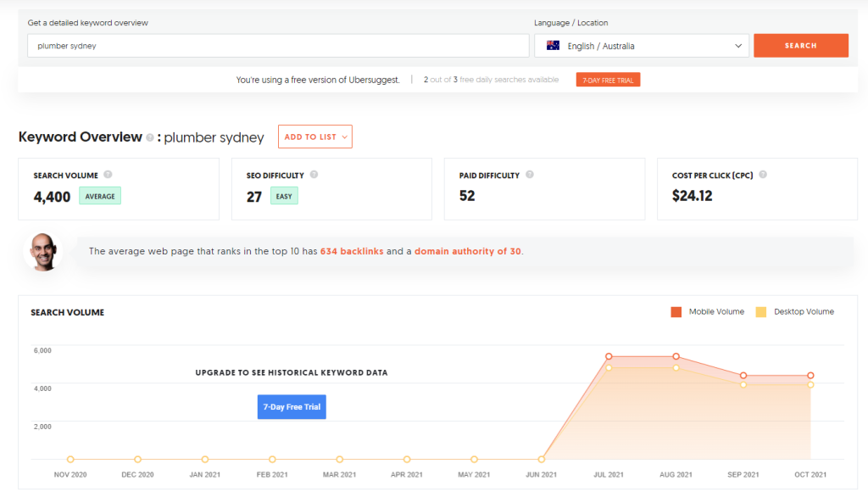This screenshot has width=868, height=497.
Task: Click the keyword search field with 'plumber sydney'
Action: coord(278,46)
